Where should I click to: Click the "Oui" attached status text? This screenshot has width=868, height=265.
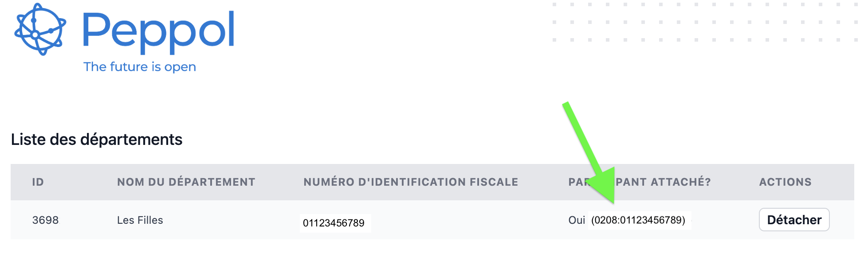click(x=577, y=220)
